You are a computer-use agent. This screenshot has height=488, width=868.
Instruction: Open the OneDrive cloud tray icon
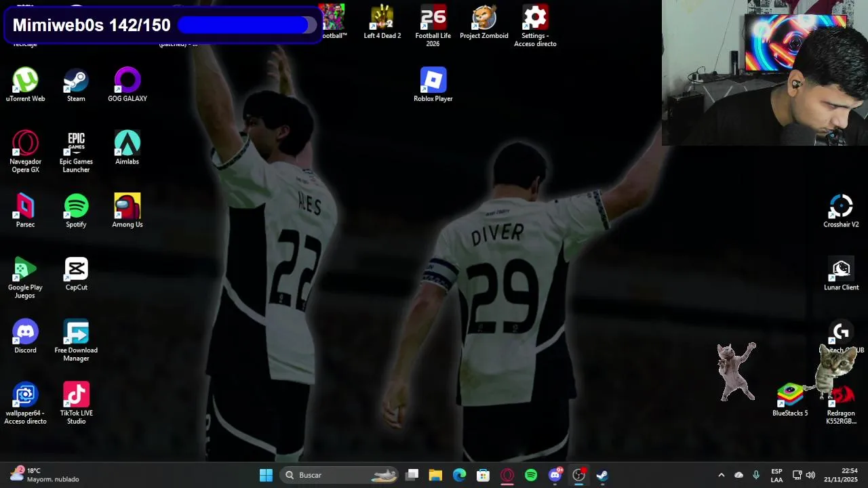[x=738, y=475]
